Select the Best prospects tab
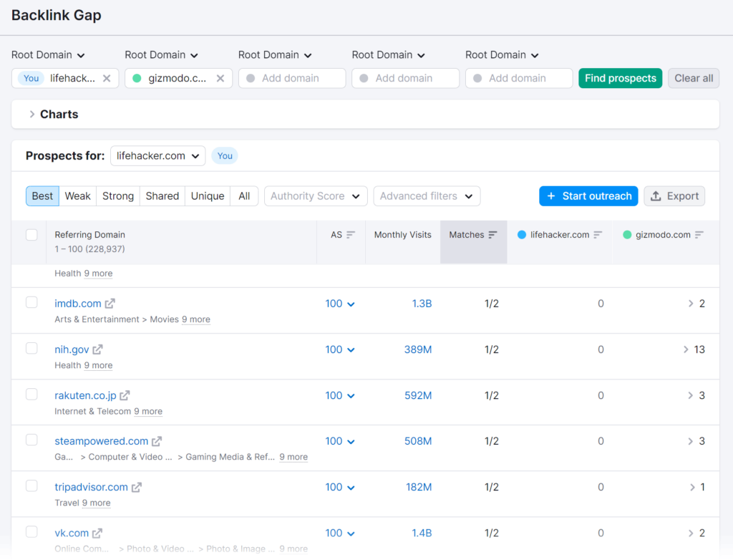 coord(42,196)
